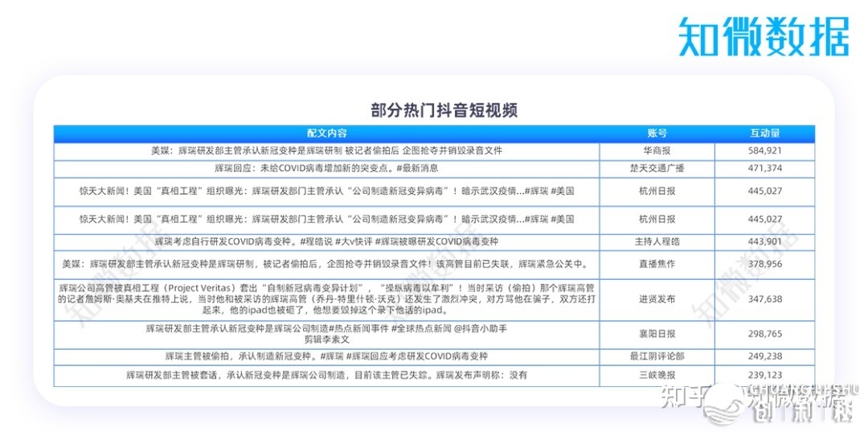Select the account cell 最江阴评论部
The image size is (868, 432).
coord(657,356)
